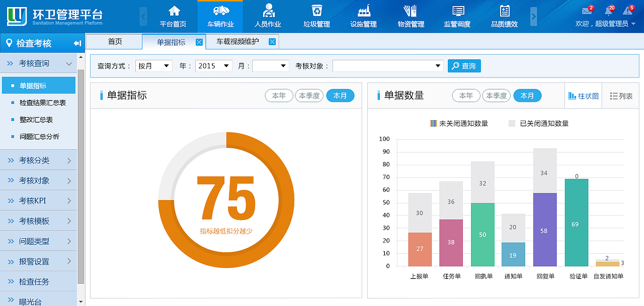
Task: Open the 查询方式 按月 dropdown
Action: click(x=154, y=66)
